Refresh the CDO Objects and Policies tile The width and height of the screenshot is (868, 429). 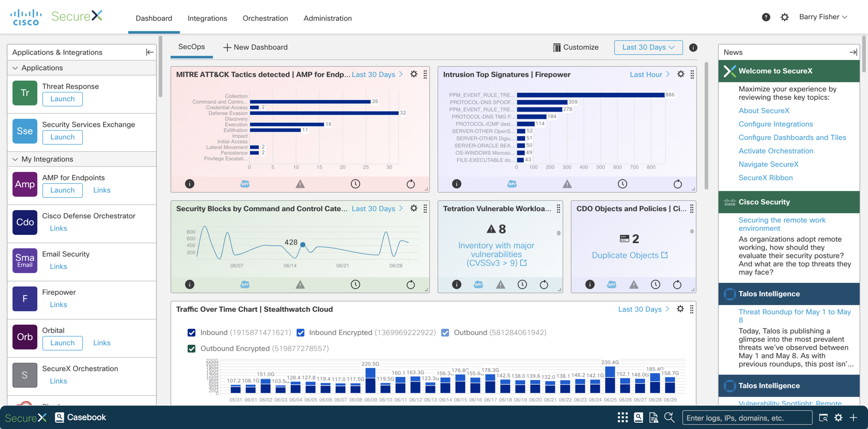677,284
